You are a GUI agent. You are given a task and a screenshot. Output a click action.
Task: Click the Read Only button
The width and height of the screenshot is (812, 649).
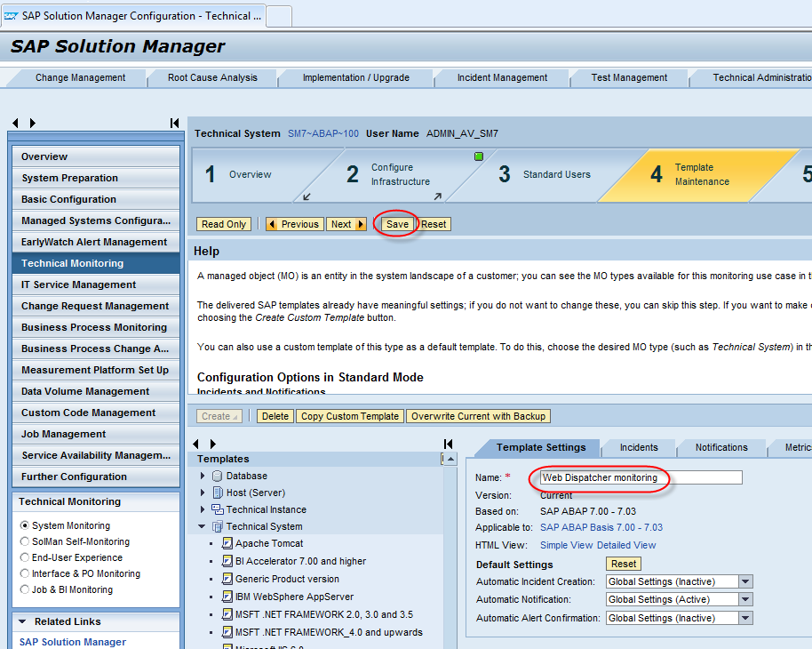(x=224, y=224)
